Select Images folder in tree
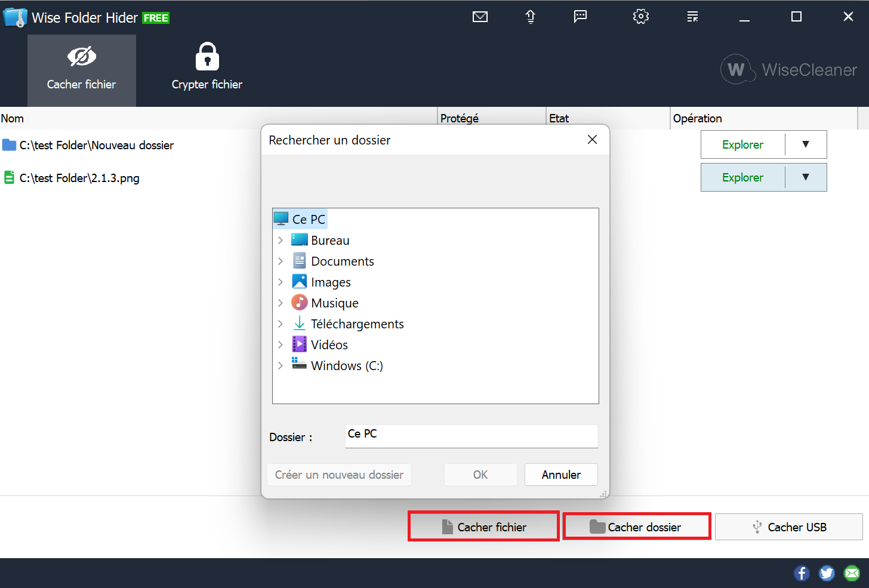The height and width of the screenshot is (588, 869). click(321, 282)
